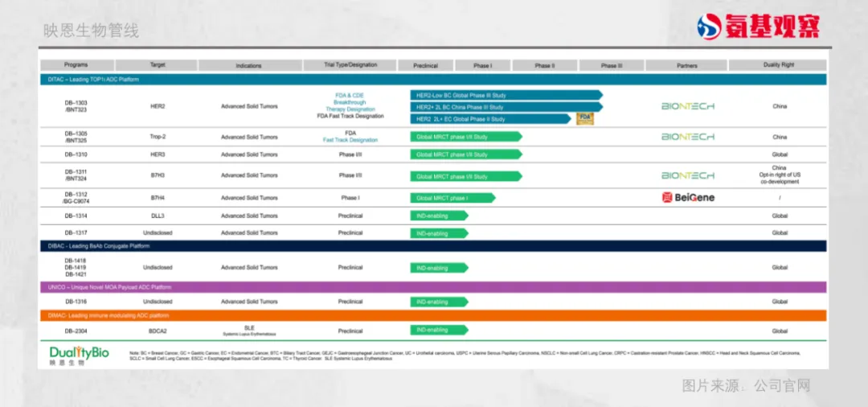Screen dimensions: 868x407
Task: Click the teal DITAC platform banner
Action: point(433,80)
